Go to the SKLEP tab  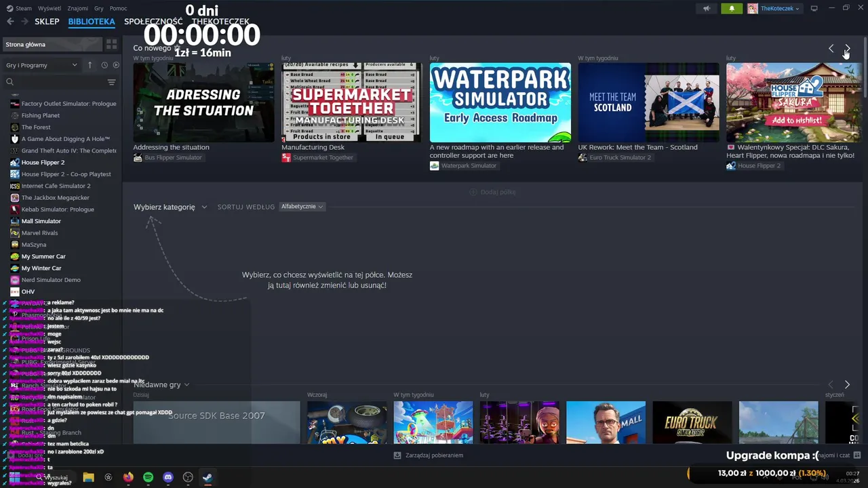coord(47,22)
